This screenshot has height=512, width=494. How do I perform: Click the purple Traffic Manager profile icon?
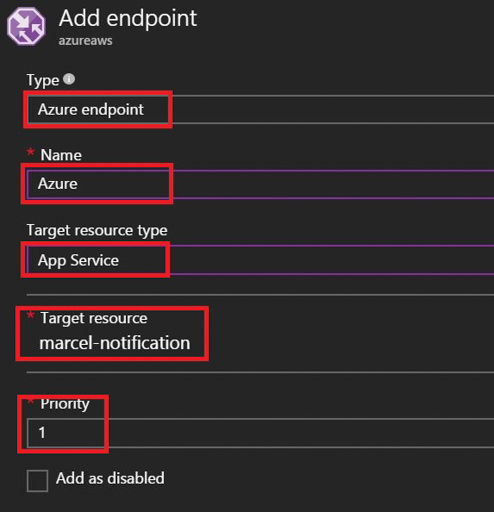(26, 26)
